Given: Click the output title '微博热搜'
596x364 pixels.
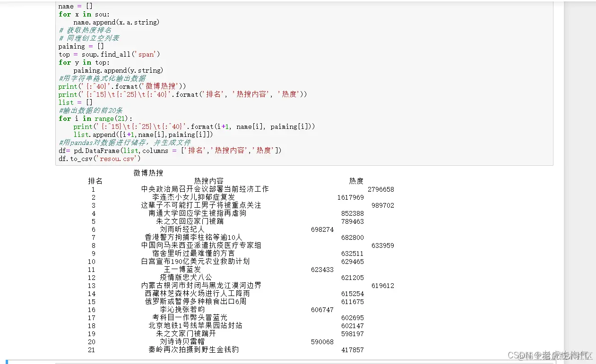Looking at the screenshot, I should pyautogui.click(x=148, y=173).
